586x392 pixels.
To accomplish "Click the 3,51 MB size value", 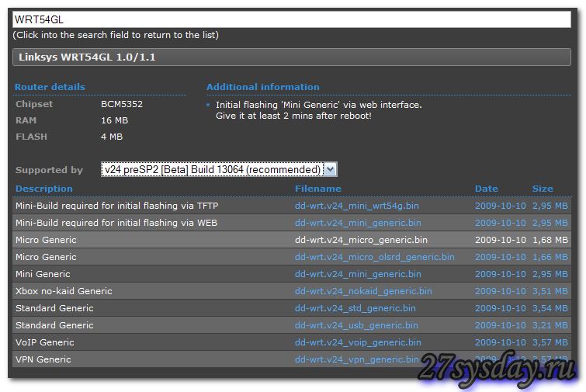I will tap(550, 291).
